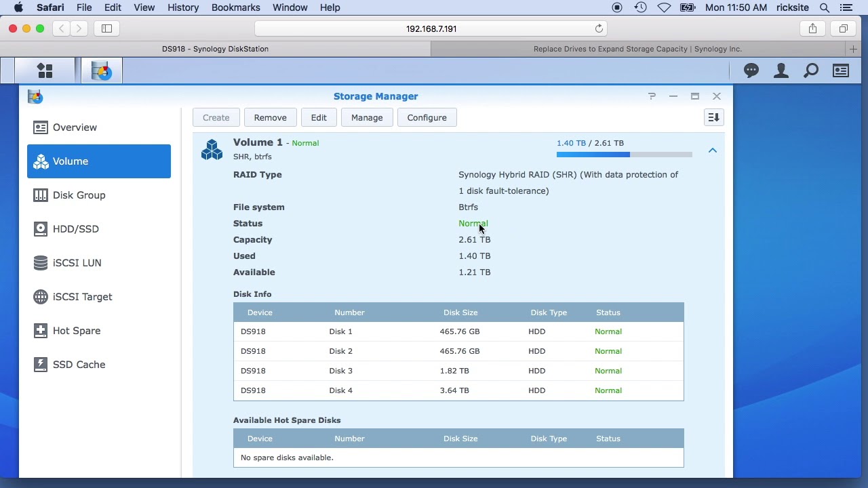Viewport: 868px width, 488px height.
Task: Click the battery status icon
Action: (x=688, y=7)
